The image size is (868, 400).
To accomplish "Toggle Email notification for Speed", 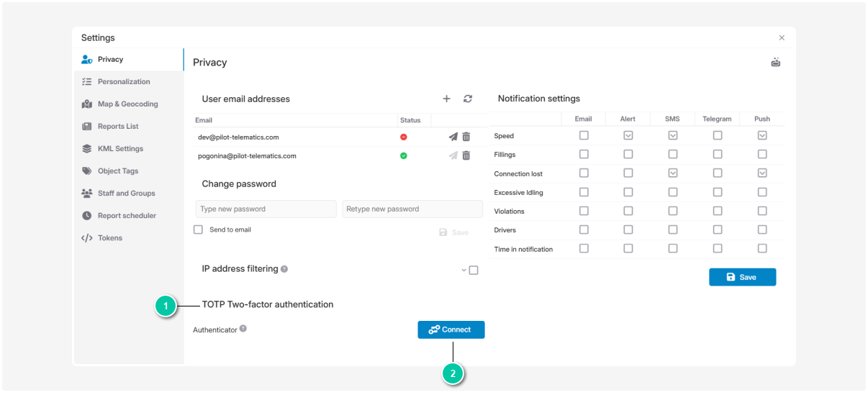I will pyautogui.click(x=584, y=135).
